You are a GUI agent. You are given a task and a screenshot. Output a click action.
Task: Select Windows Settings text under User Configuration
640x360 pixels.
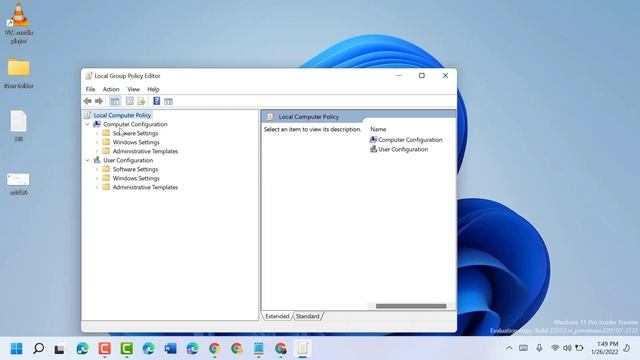coord(136,178)
